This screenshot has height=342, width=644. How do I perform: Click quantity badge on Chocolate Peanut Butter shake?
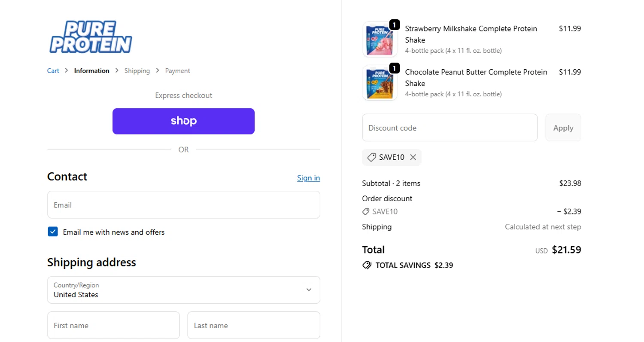(x=395, y=68)
